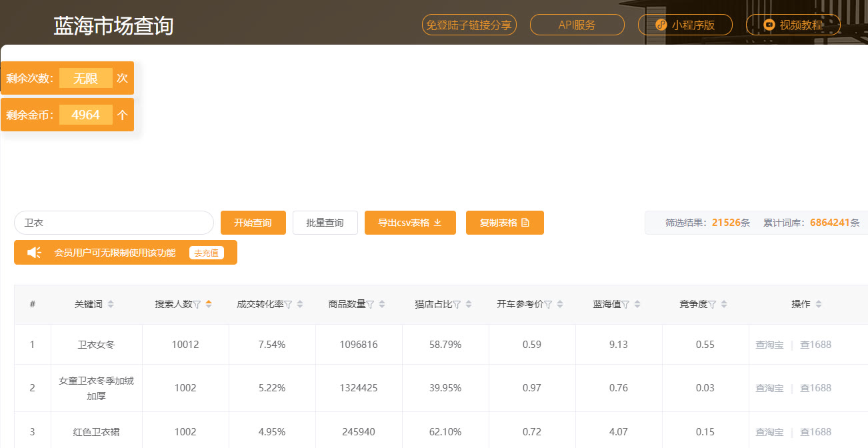Viewport: 868px width, 448px height.
Task: Open the filter funnel on 蓝海值 column
Action: (625, 303)
